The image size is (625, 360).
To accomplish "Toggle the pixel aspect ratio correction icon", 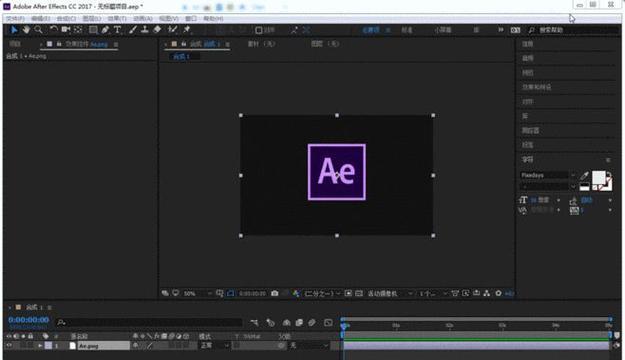I will coord(455,293).
